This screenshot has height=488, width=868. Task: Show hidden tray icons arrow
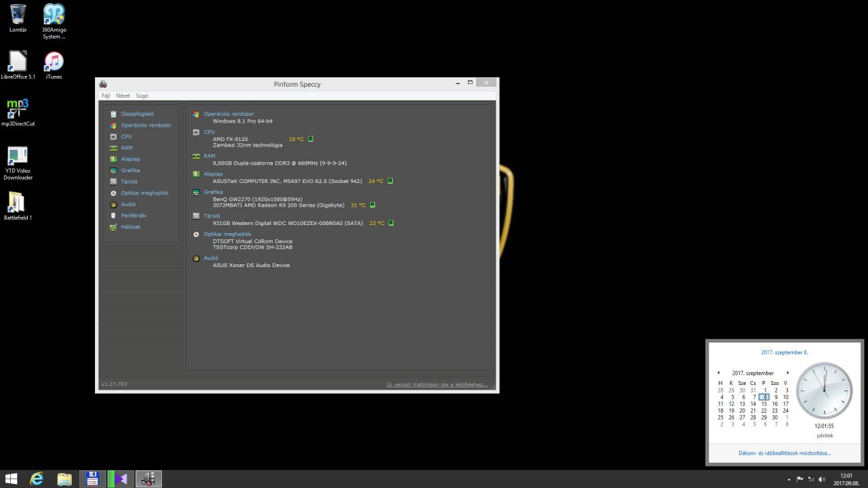click(x=789, y=479)
